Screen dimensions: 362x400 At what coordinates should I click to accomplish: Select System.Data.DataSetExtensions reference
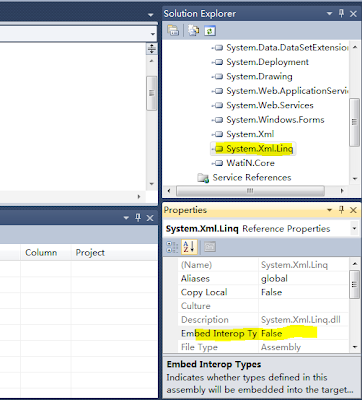point(280,48)
